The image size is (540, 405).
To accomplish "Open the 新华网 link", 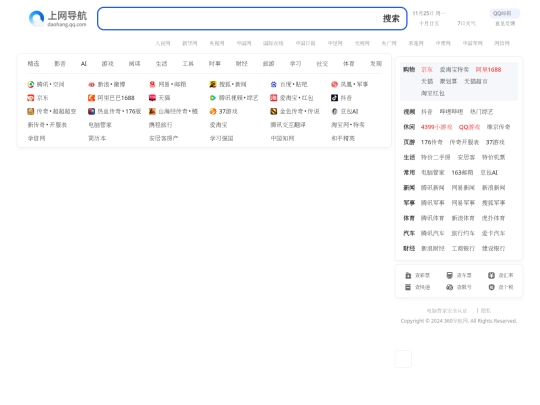I will [190, 43].
